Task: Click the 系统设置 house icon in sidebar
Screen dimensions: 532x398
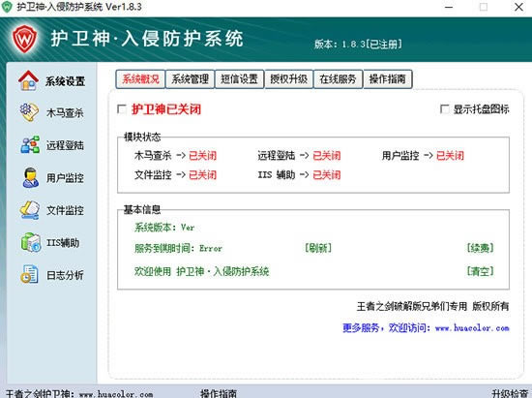Action: (x=28, y=80)
